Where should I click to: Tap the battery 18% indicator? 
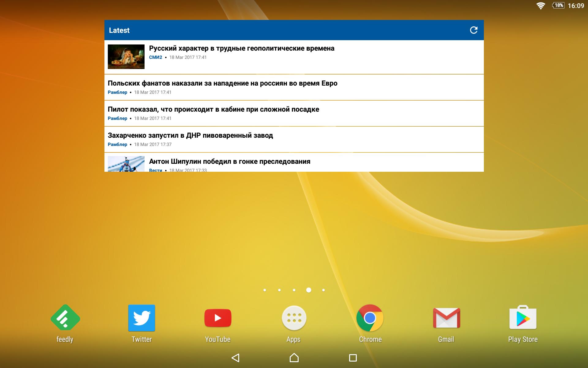(x=558, y=5)
